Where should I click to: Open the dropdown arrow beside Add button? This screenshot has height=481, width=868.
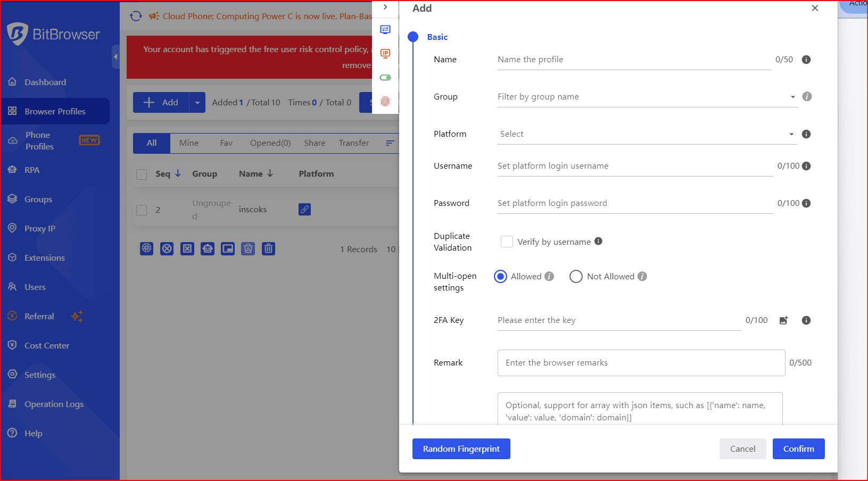[197, 103]
